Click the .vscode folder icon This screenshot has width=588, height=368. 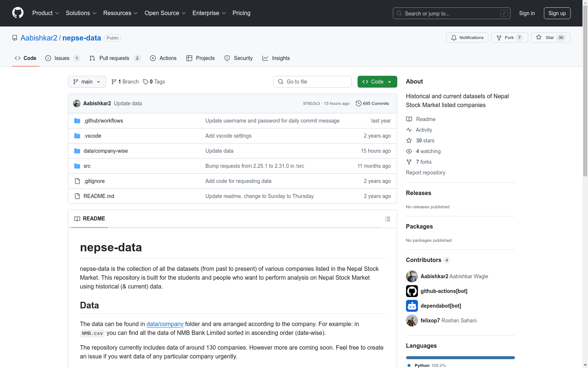point(77,136)
